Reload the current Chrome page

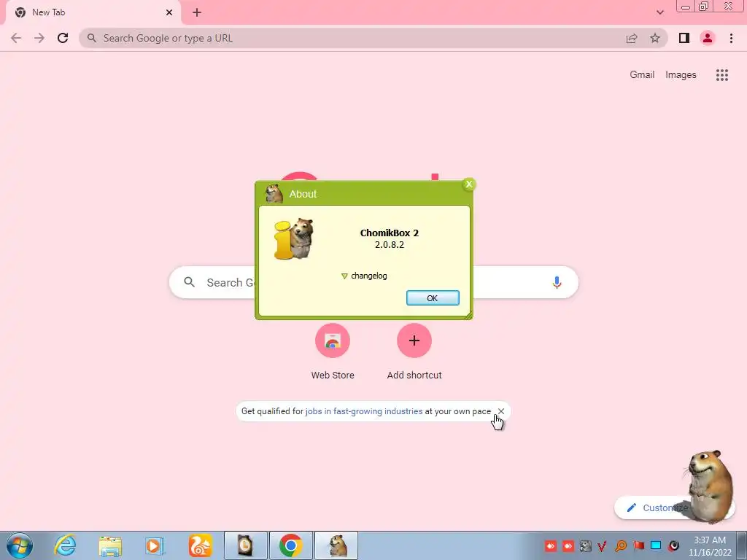point(63,38)
